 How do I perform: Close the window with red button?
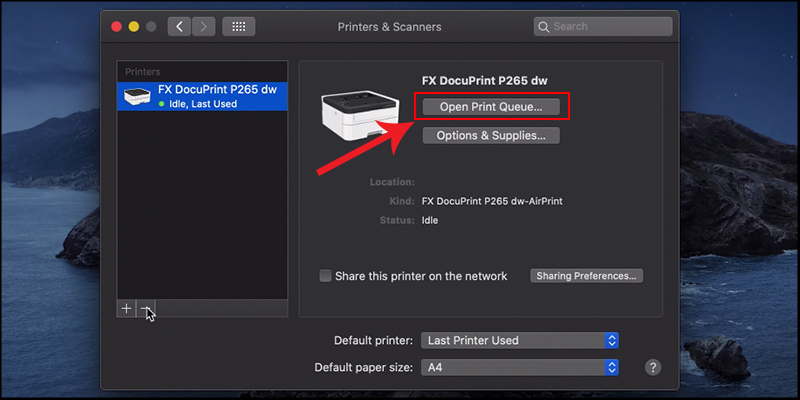click(x=116, y=27)
